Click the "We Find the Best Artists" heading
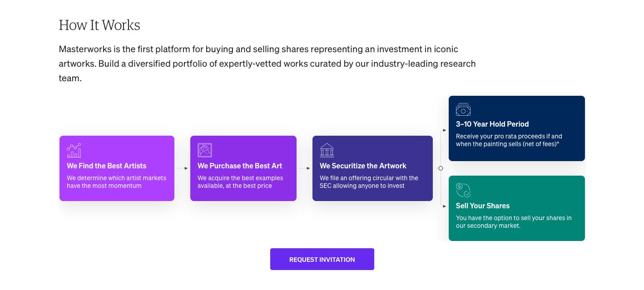Screen dimensions: 644x290 click(x=107, y=166)
